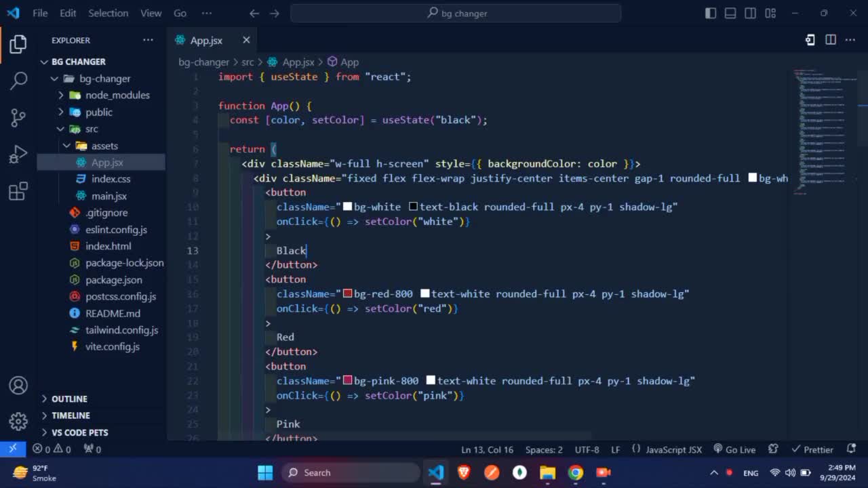Expand the OUTLINE section
The width and height of the screenshot is (868, 488).
[x=100, y=399]
